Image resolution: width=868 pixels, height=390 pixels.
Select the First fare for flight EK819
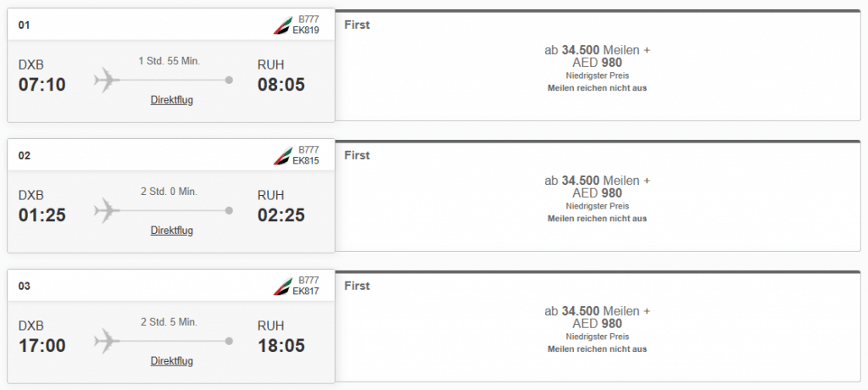click(598, 66)
